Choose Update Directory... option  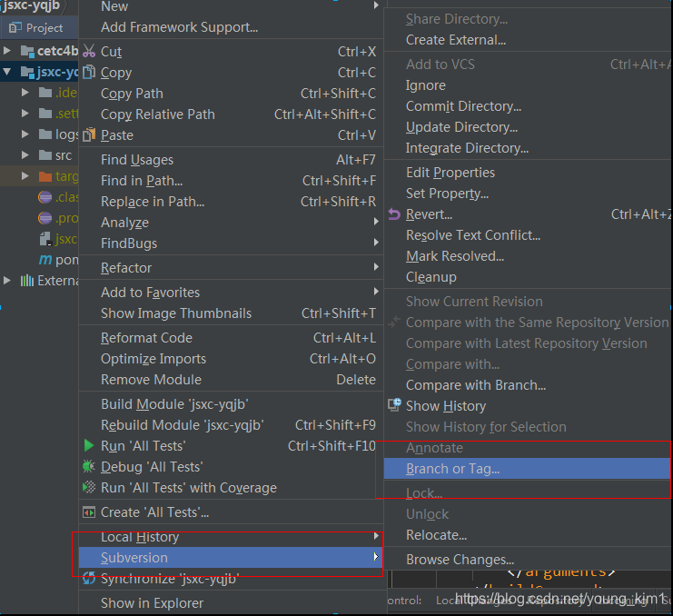[x=527, y=127]
